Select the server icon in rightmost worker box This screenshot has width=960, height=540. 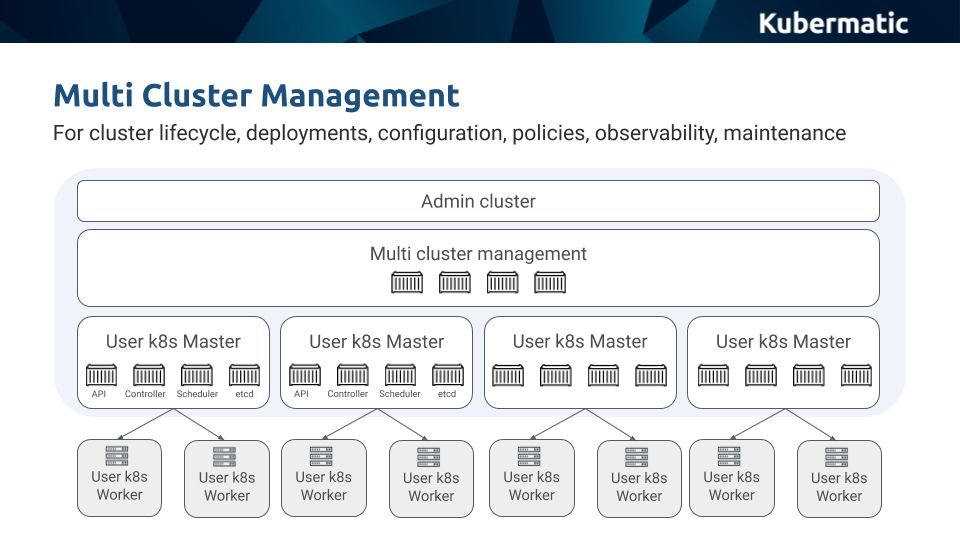click(x=838, y=457)
